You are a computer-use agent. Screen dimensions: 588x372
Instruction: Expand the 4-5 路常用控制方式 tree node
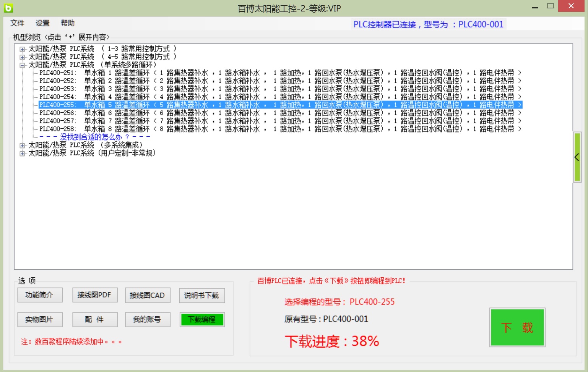coord(22,57)
